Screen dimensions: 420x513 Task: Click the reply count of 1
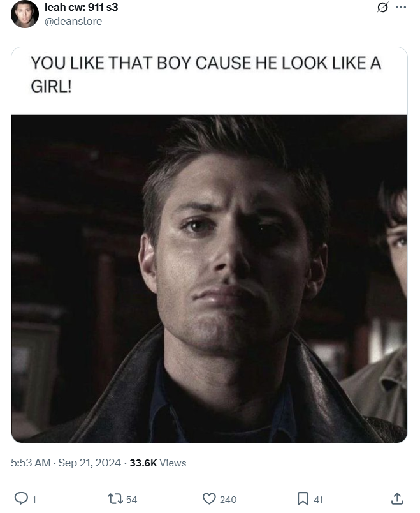34,500
